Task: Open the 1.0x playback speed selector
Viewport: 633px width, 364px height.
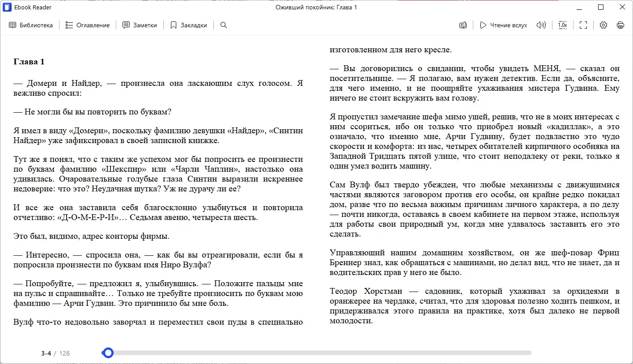Action: (562, 25)
